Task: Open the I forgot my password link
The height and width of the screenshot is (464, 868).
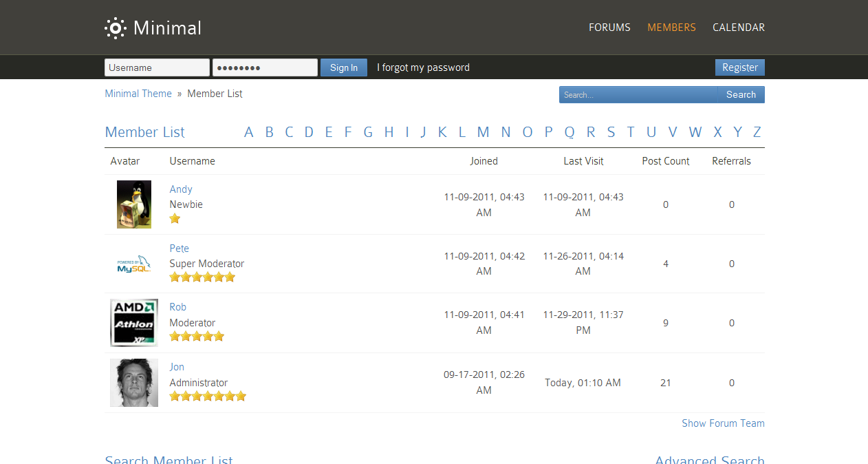Action: [x=423, y=67]
